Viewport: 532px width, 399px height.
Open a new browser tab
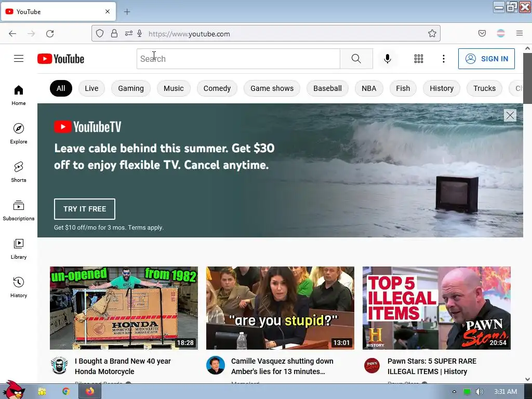coord(127,12)
